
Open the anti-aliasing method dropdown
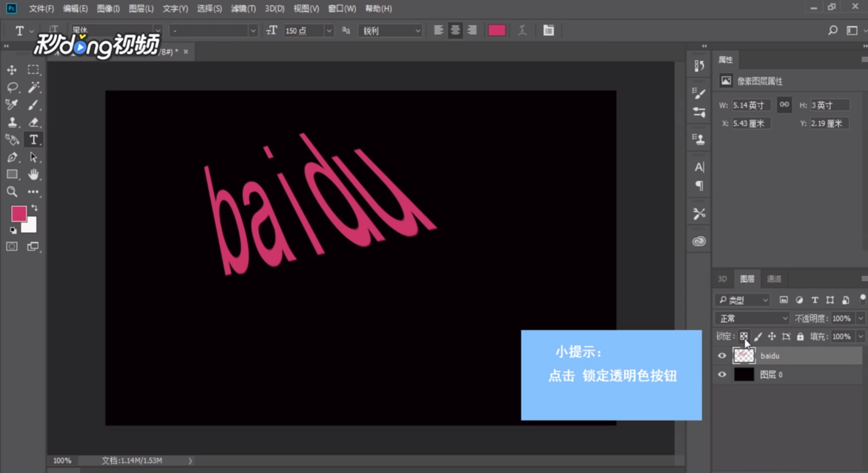click(x=418, y=31)
